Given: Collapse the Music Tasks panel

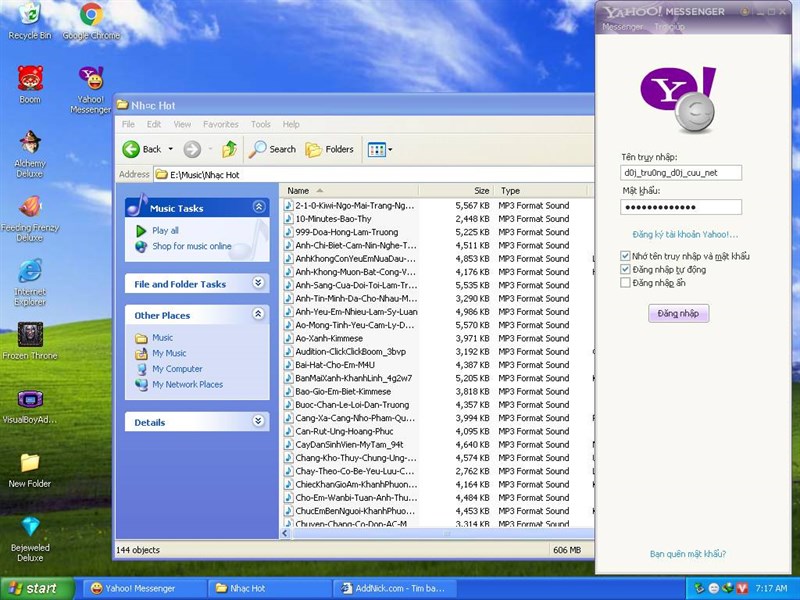Looking at the screenshot, I should click(259, 207).
